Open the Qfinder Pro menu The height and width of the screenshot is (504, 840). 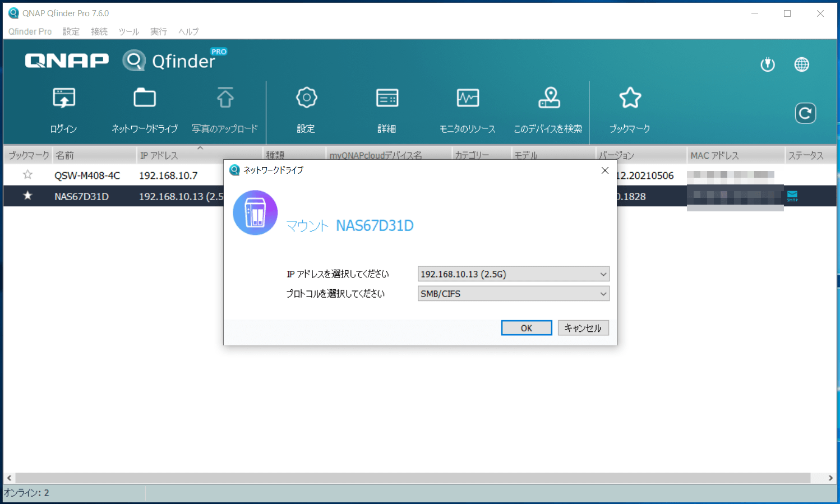point(30,31)
